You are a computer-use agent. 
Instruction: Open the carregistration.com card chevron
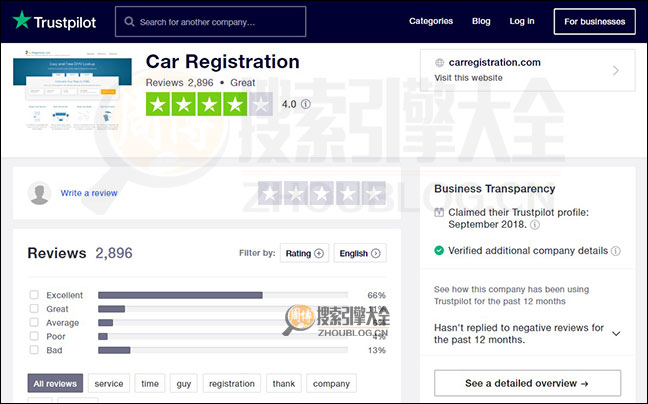coord(616,71)
